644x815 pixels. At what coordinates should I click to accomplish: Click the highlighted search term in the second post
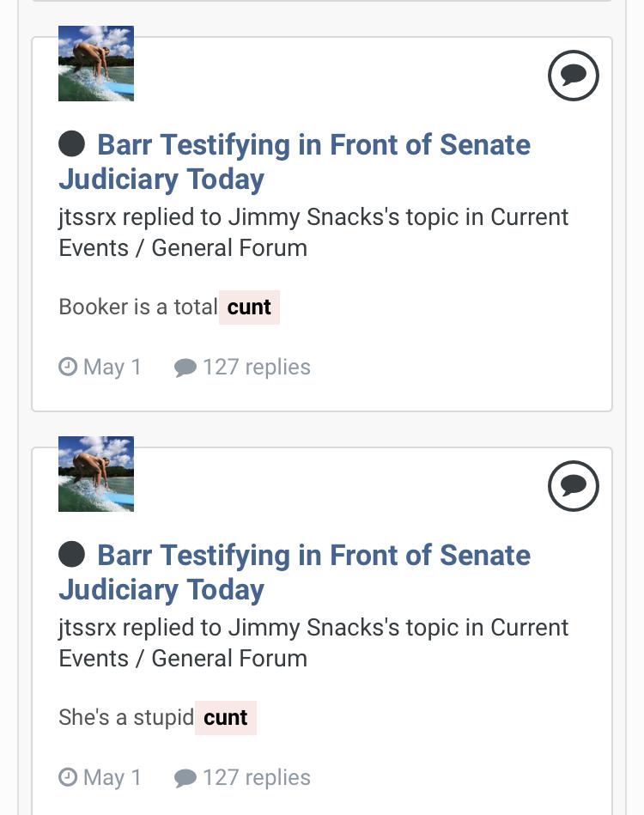pyautogui.click(x=226, y=718)
